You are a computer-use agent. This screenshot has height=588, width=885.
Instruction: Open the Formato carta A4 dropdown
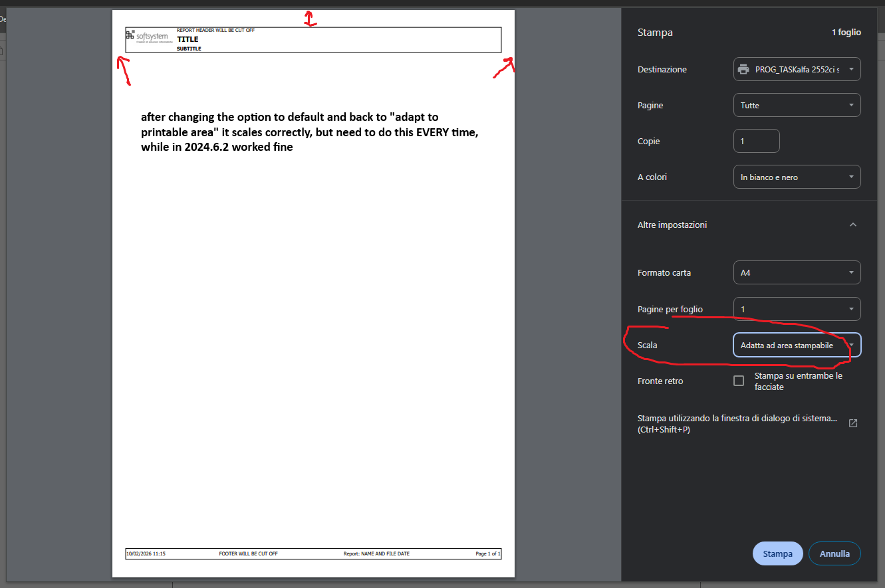pyautogui.click(x=797, y=272)
